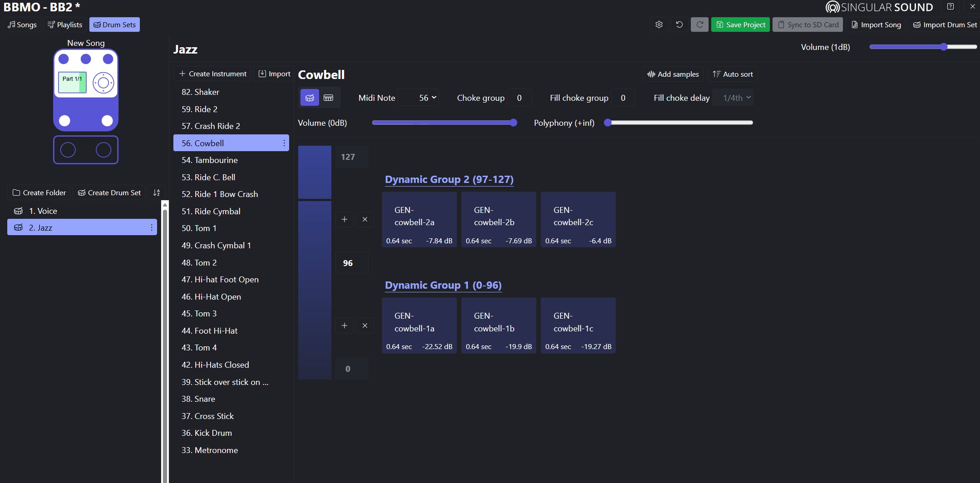Switch to drum pad view icon
The width and height of the screenshot is (980, 483).
pyautogui.click(x=310, y=98)
